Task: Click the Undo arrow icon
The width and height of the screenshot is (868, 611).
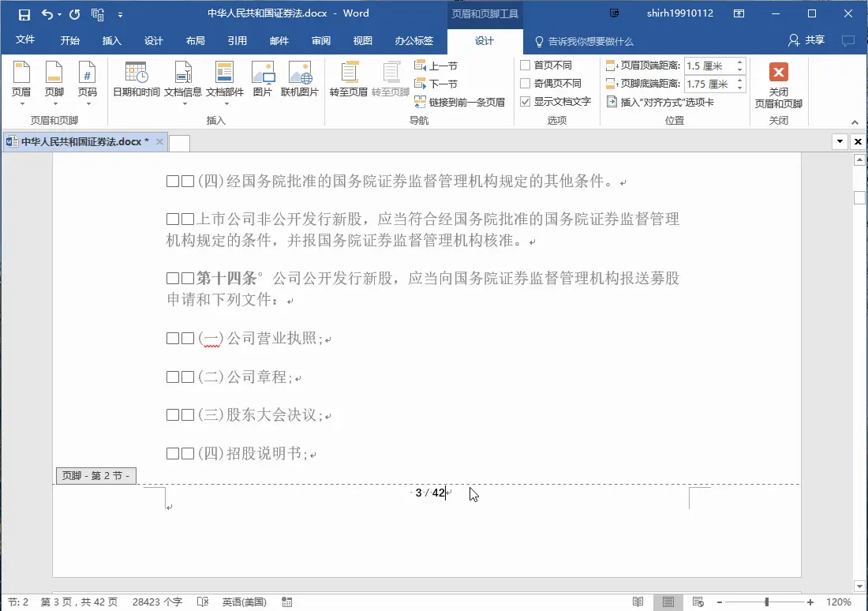Action: [47, 14]
